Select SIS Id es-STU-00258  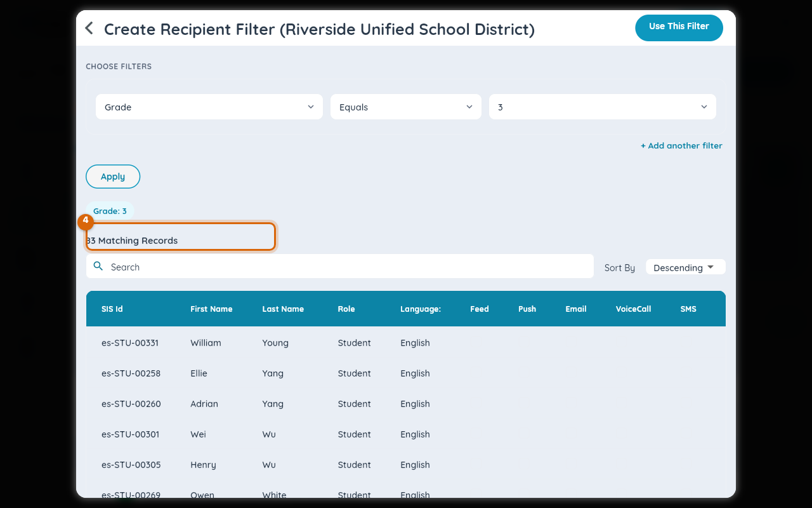point(131,373)
